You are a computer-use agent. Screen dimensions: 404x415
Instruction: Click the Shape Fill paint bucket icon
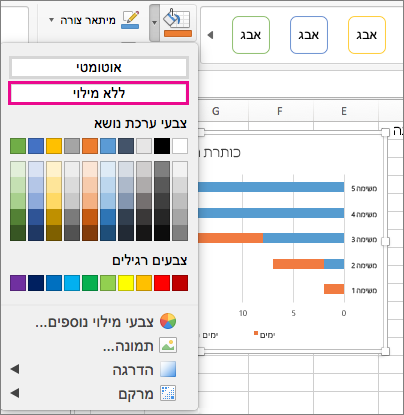click(x=178, y=23)
